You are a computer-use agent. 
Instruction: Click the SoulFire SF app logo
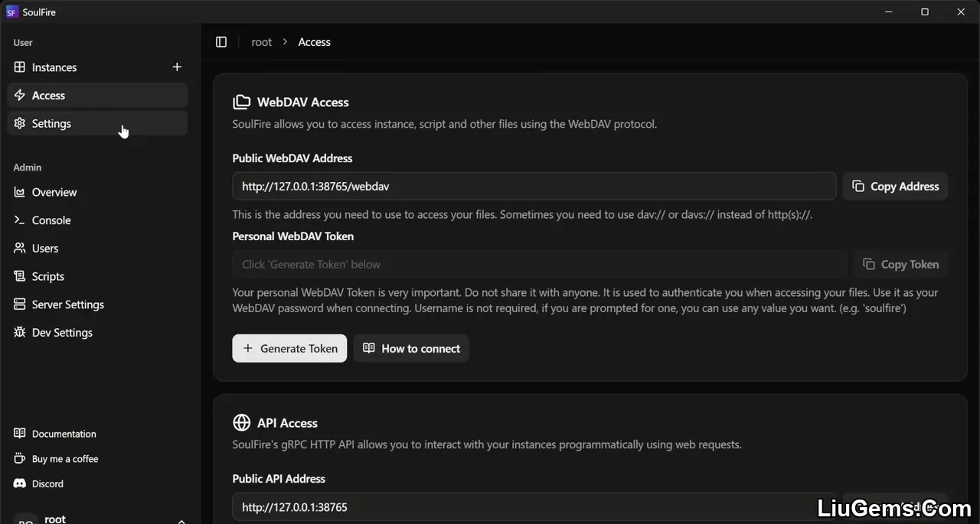point(12,11)
